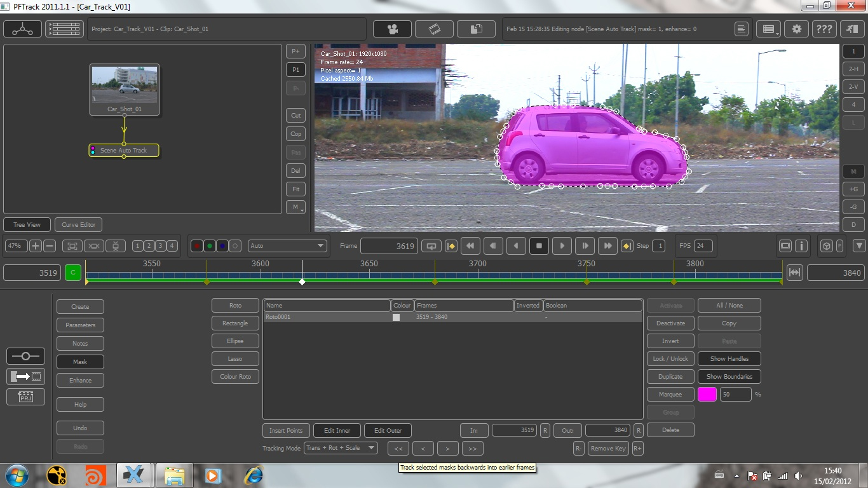Toggle the Show Boundaries option
The image size is (868, 488).
coord(729,377)
